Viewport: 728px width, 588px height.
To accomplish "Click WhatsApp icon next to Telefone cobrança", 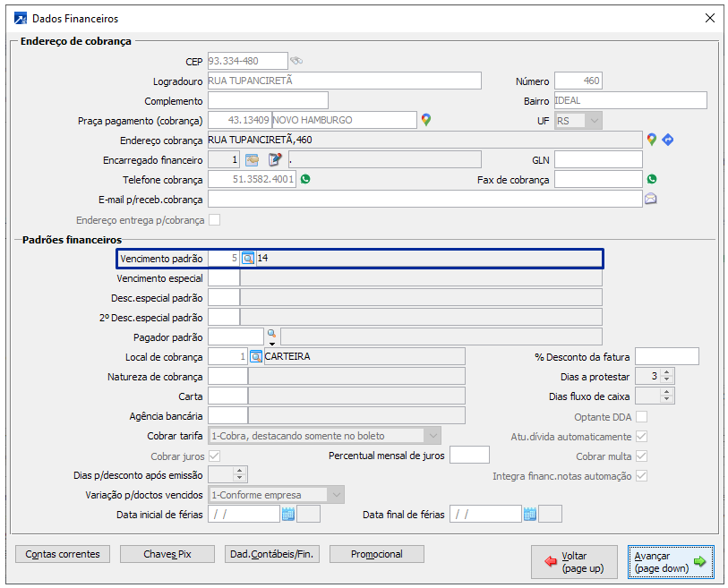I will pyautogui.click(x=305, y=179).
